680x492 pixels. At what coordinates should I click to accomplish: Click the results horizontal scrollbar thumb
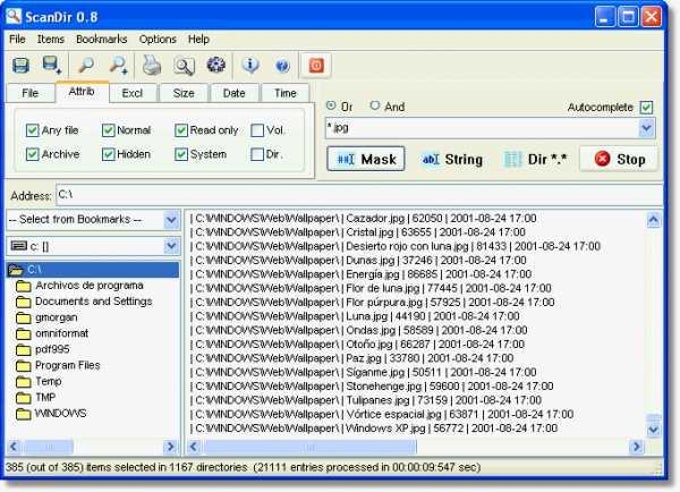(x=310, y=446)
